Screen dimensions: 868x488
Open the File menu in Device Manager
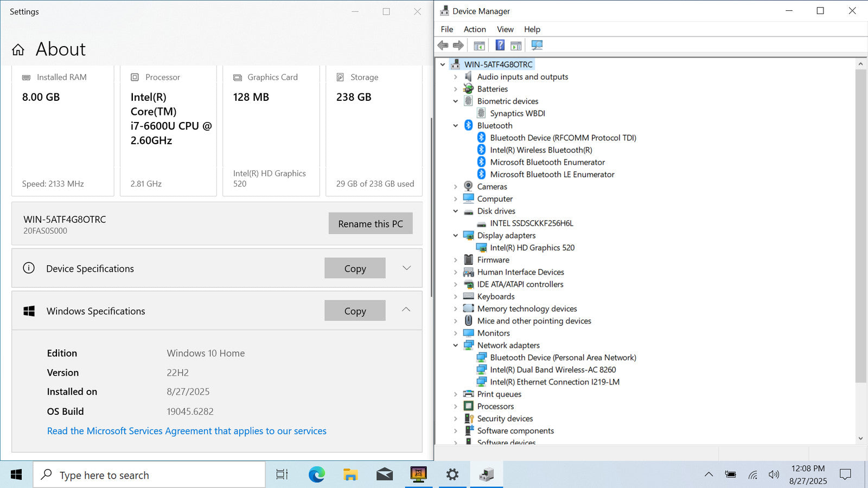(x=447, y=29)
